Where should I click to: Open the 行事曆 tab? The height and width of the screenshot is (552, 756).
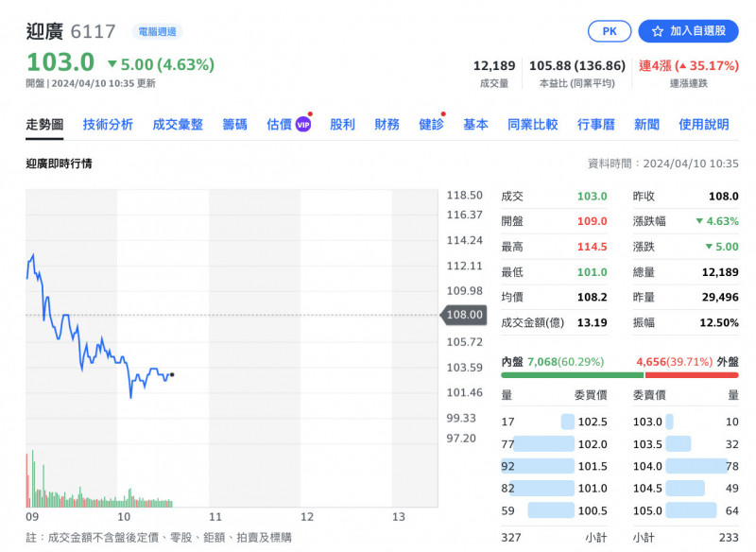(596, 125)
